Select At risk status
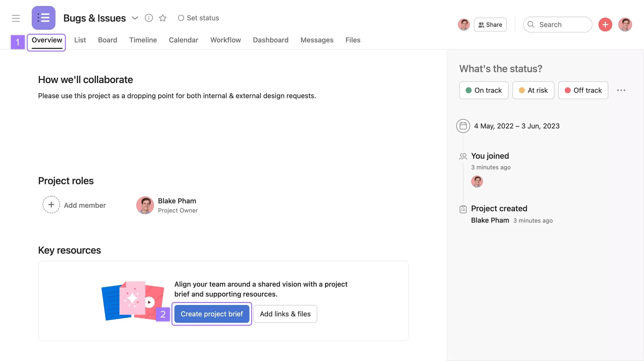Image resolution: width=644 pixels, height=361 pixels. (533, 90)
